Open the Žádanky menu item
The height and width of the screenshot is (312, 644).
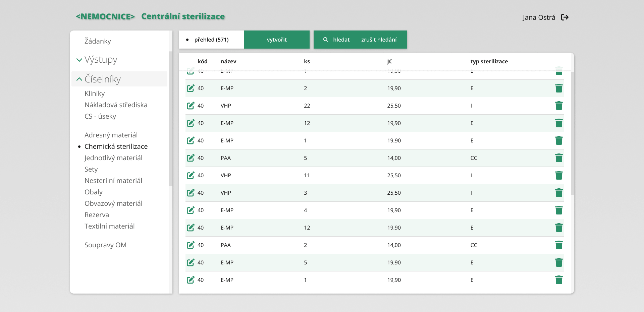pos(98,41)
